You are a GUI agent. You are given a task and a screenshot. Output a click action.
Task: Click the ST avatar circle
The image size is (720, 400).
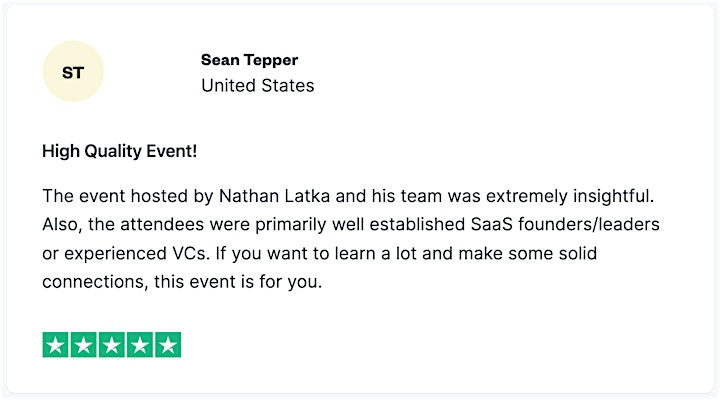(73, 71)
